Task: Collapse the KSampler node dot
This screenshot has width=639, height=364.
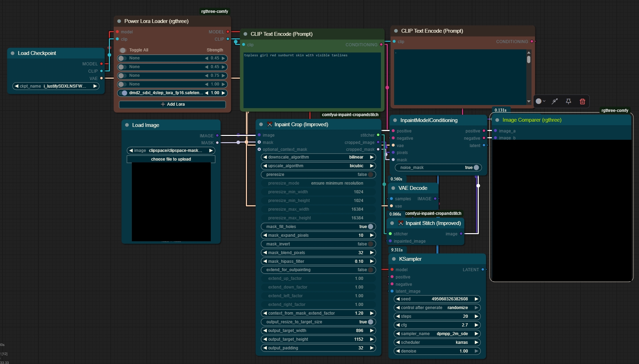Action: coord(394,259)
